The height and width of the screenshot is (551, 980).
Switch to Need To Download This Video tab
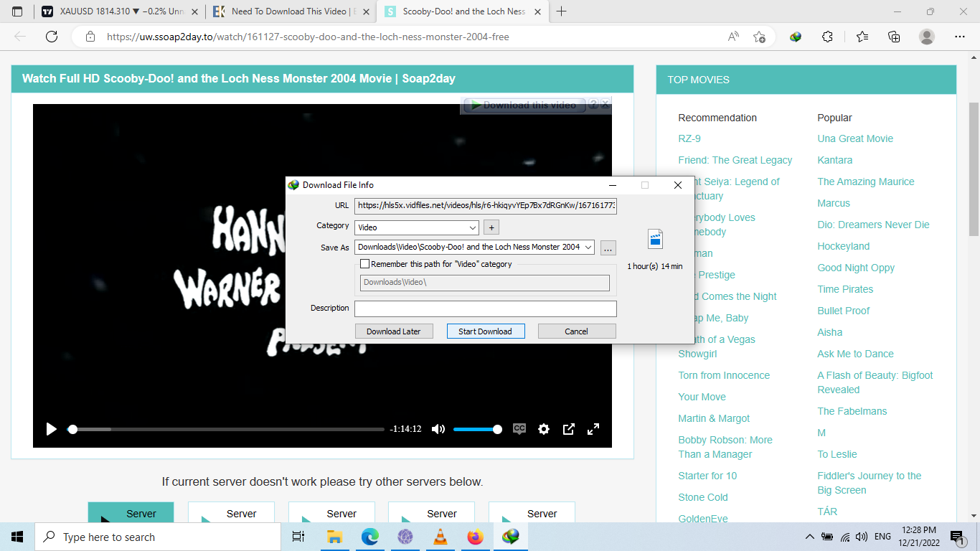click(x=290, y=11)
